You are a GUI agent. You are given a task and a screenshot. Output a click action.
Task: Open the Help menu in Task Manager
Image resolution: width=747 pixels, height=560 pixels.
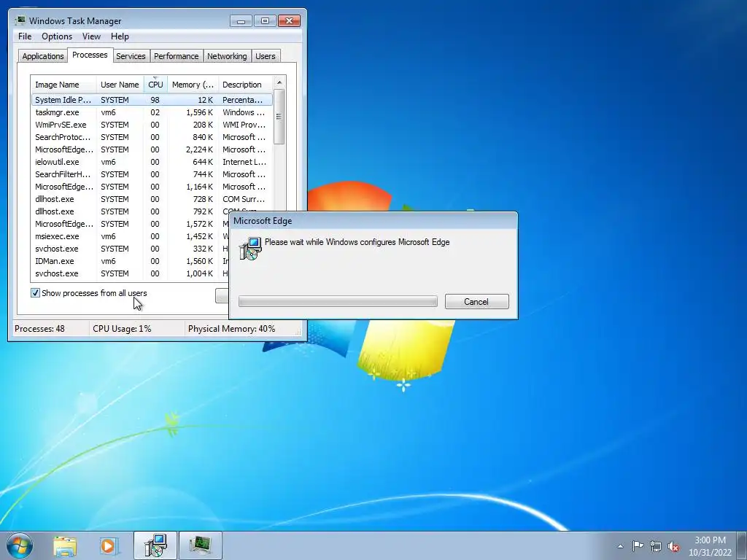coord(120,36)
